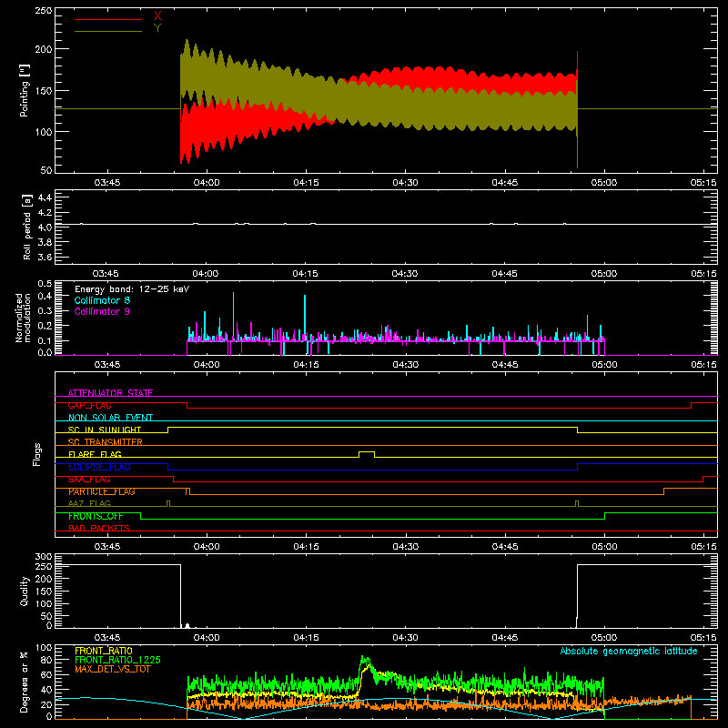Image resolution: width=728 pixels, height=728 pixels.
Task: Click the Flags axis title
Action: [x=36, y=454]
